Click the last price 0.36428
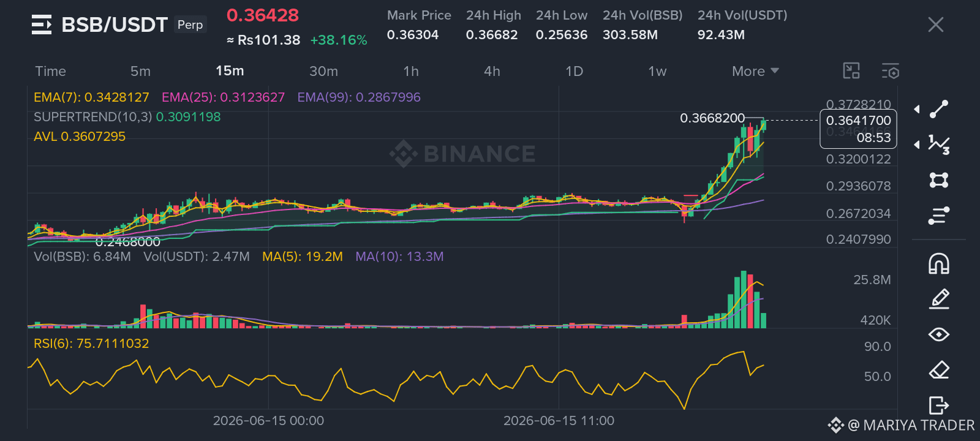 click(x=263, y=15)
